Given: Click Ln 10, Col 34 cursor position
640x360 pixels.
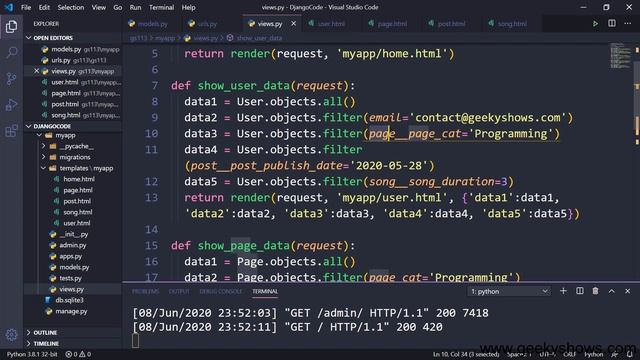Looking at the screenshot, I should pyautogui.click(x=466, y=354).
